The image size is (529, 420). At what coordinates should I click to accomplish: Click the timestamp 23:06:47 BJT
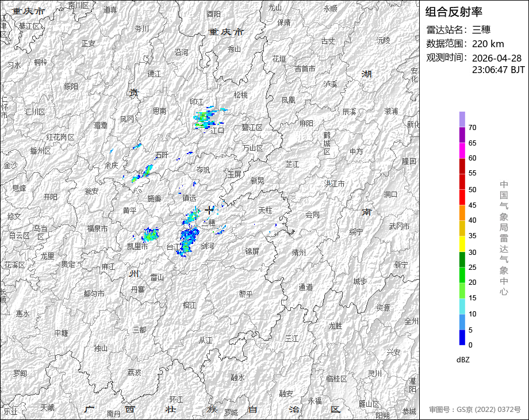point(499,70)
